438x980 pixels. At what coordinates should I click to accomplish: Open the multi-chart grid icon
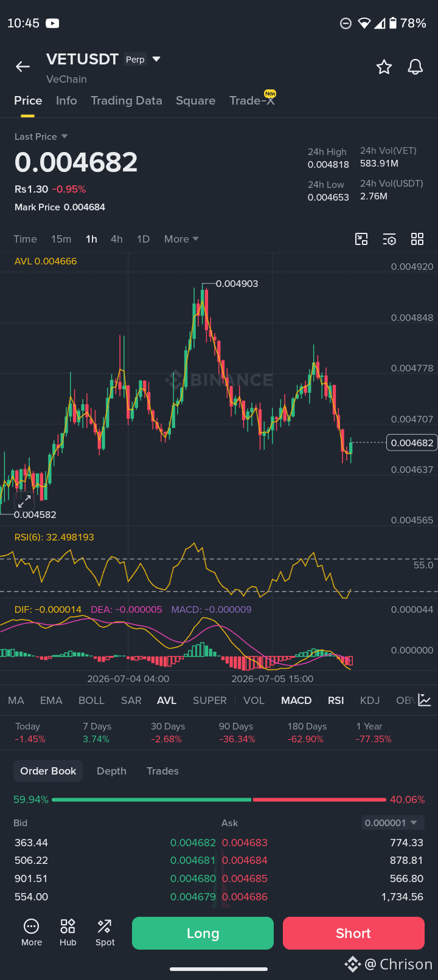click(417, 239)
